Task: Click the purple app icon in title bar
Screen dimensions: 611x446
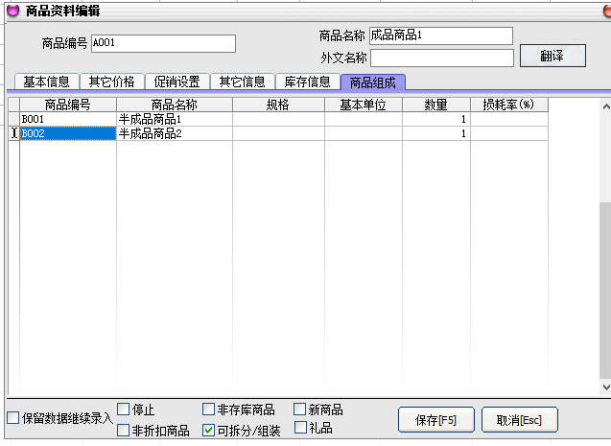Action: click(12, 11)
